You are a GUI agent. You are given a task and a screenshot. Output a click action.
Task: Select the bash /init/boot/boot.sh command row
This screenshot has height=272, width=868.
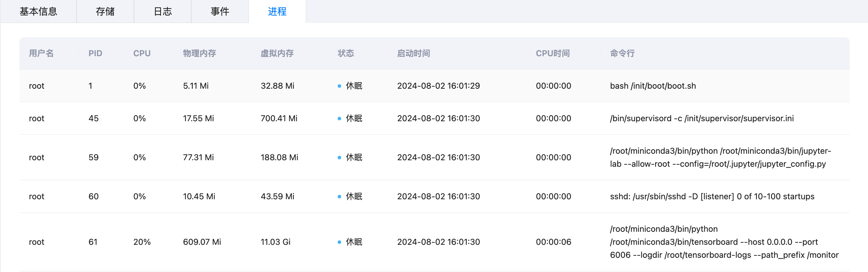(434, 86)
